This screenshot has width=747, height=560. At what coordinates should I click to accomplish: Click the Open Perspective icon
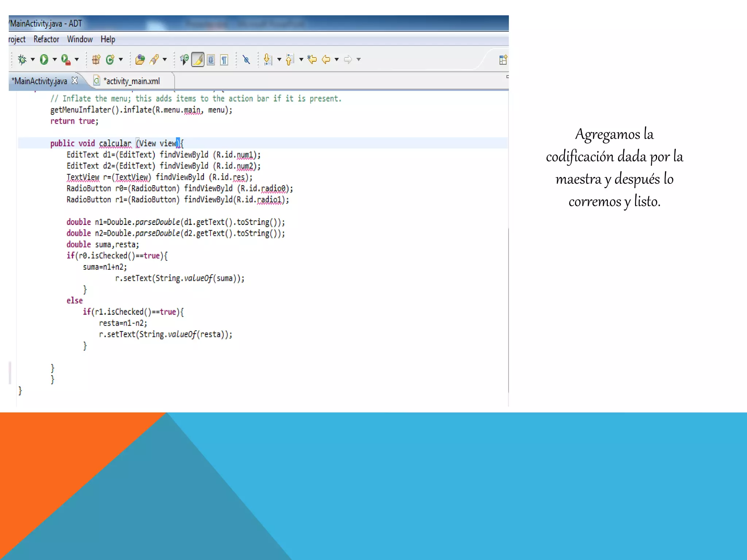point(503,60)
